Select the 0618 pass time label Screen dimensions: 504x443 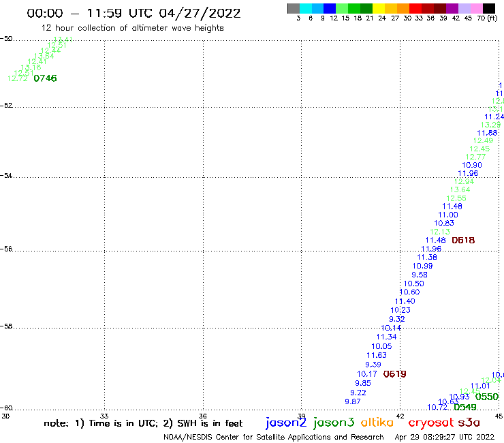click(463, 241)
